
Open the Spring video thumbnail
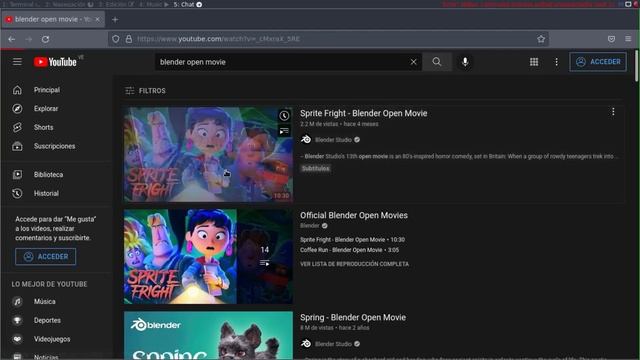pos(208,336)
